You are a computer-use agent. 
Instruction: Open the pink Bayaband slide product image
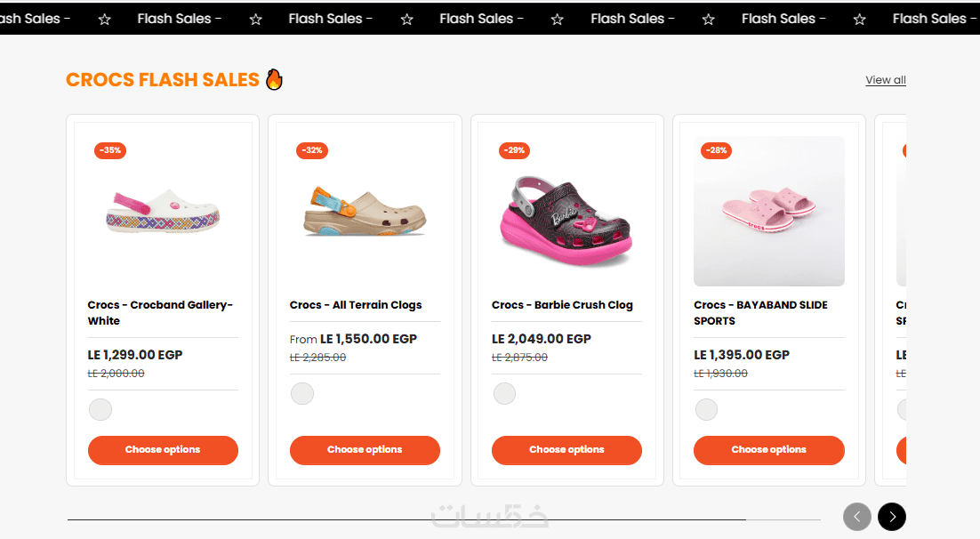click(x=768, y=212)
